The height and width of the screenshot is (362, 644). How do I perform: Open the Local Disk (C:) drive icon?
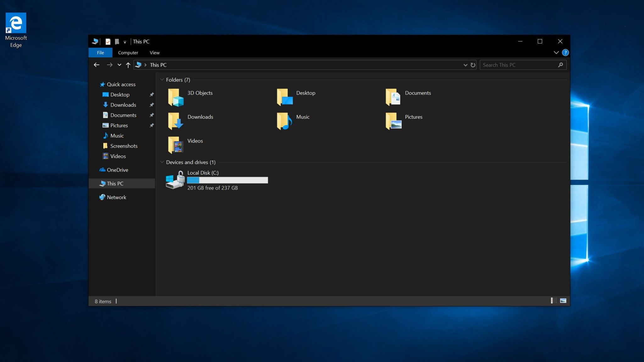click(x=175, y=180)
